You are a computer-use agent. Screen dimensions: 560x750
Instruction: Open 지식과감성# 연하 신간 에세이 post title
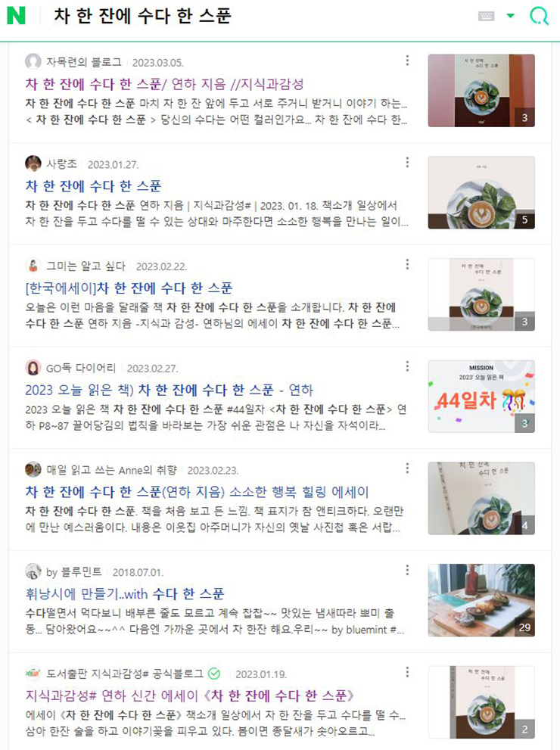189,696
